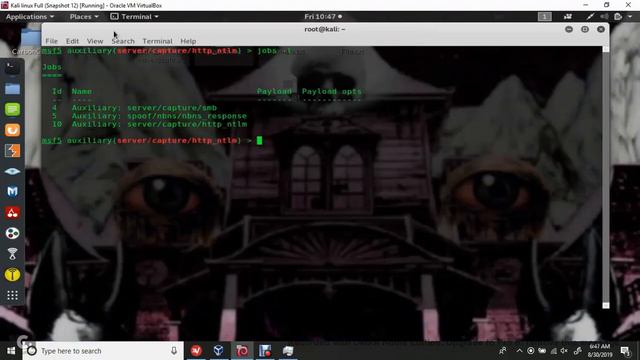The width and height of the screenshot is (640, 360).
Task: Open the red cherry icon app in dock
Action: tap(12, 212)
